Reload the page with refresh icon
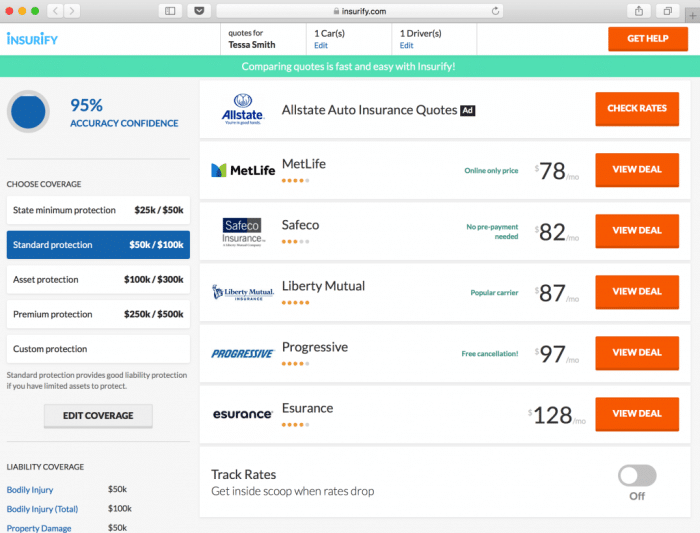This screenshot has height=533, width=700. [495, 11]
